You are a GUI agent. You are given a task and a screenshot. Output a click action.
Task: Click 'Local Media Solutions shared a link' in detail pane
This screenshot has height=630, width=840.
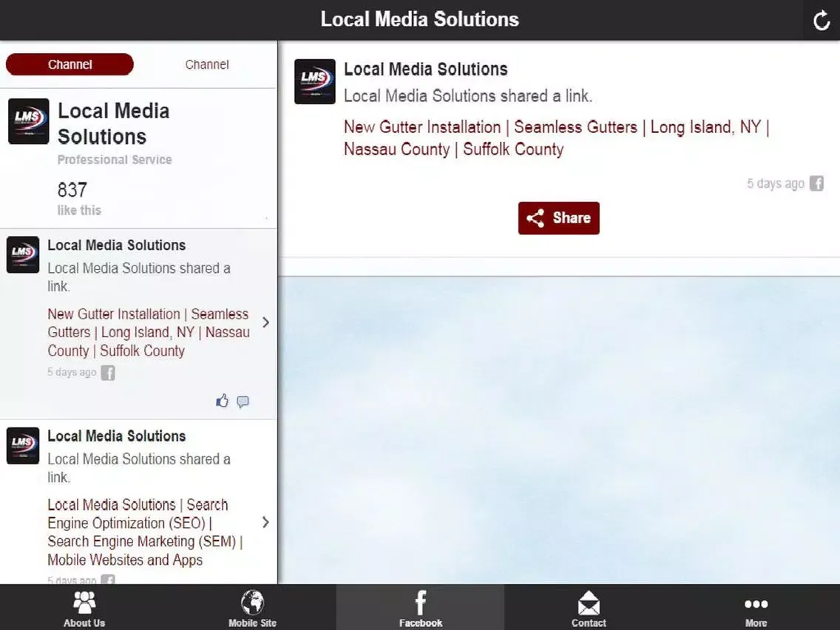tap(468, 96)
